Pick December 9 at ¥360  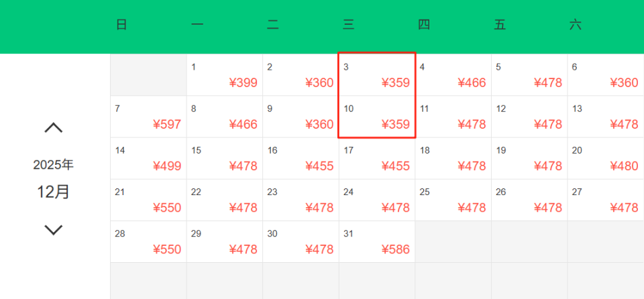pyautogui.click(x=301, y=117)
